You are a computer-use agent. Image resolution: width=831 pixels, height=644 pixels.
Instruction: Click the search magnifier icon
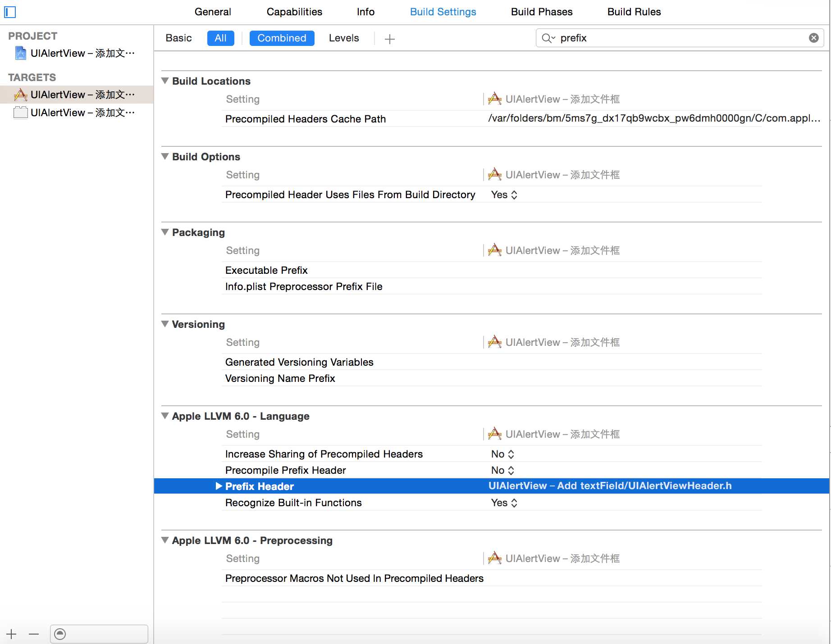click(548, 38)
